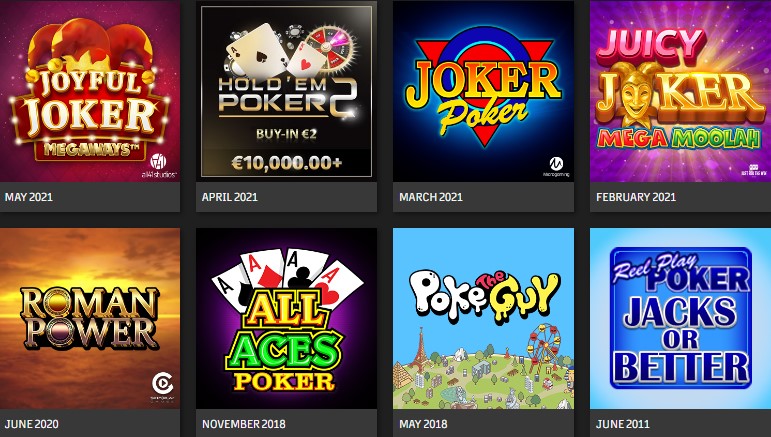771x437 pixels.
Task: Click the JUNE 2020 caption
Action: [x=31, y=424]
